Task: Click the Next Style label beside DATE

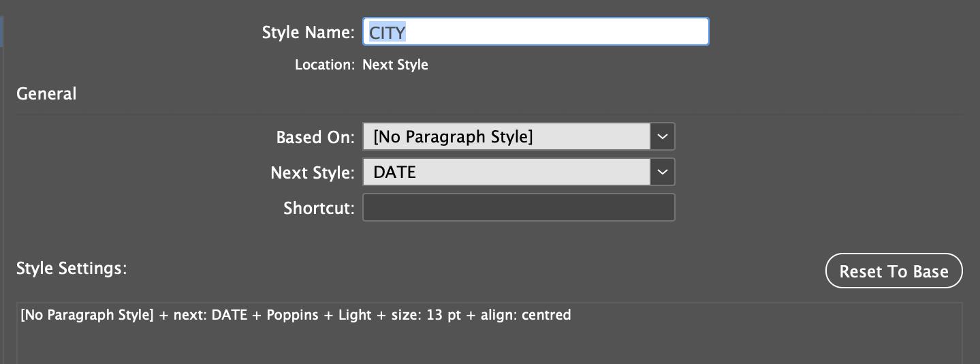Action: tap(313, 173)
